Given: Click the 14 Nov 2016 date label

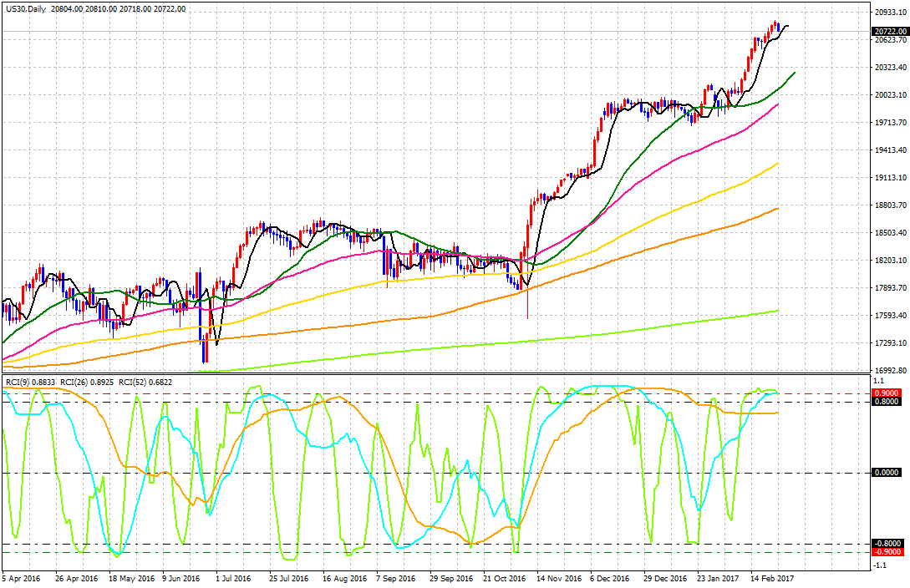Looking at the screenshot, I should [x=558, y=578].
